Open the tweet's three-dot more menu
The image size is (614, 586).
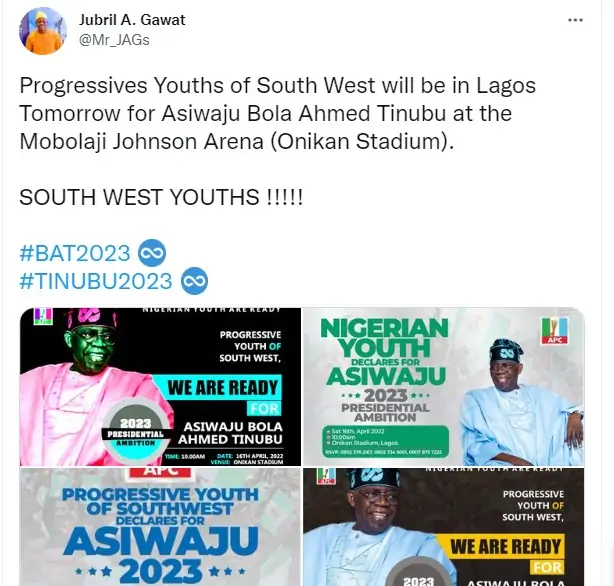pyautogui.click(x=575, y=20)
